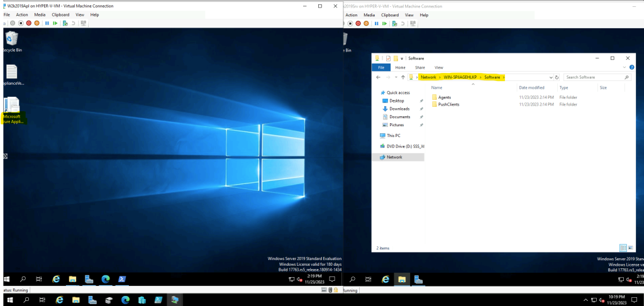This screenshot has height=306, width=644.
Task: Click the Explorer back arrow
Action: tap(378, 77)
